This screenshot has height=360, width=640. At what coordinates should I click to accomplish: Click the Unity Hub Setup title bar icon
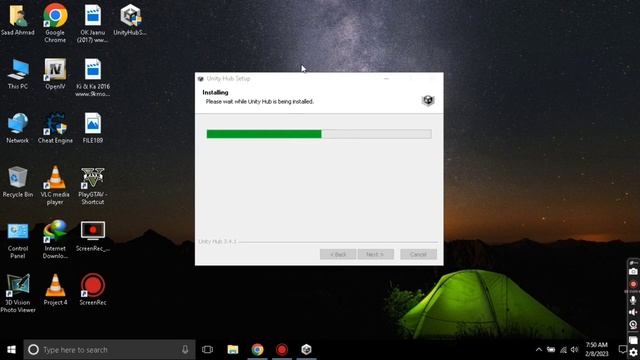[200, 79]
